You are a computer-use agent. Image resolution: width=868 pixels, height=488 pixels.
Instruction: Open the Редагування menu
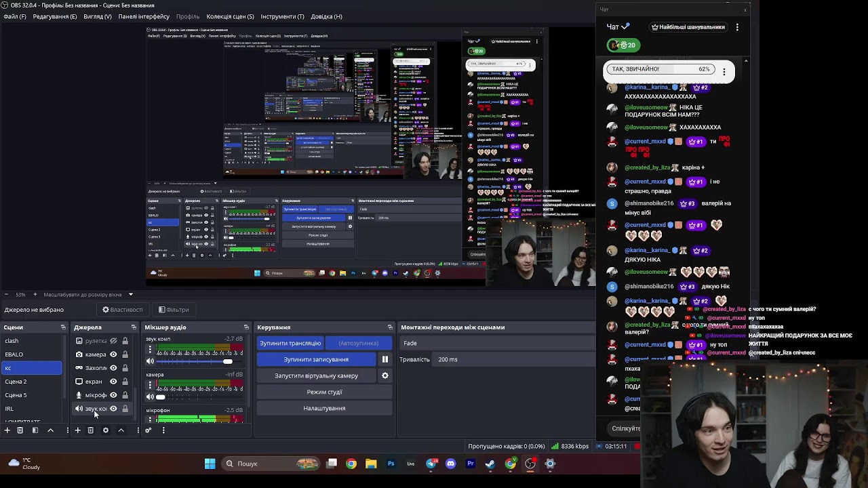tap(55, 16)
